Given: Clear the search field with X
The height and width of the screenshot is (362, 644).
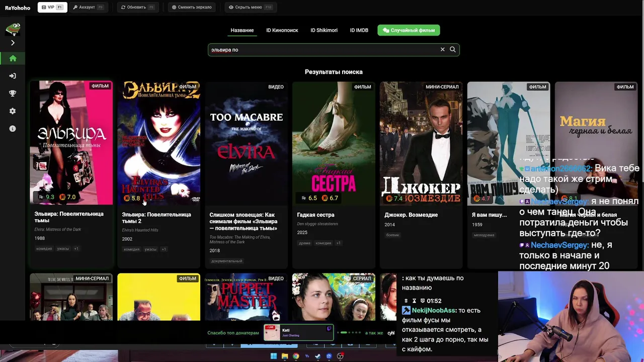Looking at the screenshot, I should pos(443,49).
